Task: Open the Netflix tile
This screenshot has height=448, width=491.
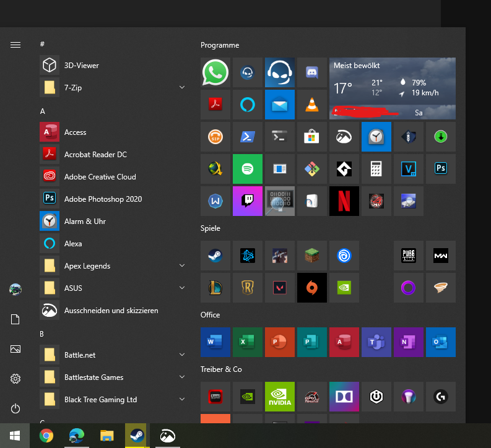Action: (344, 201)
